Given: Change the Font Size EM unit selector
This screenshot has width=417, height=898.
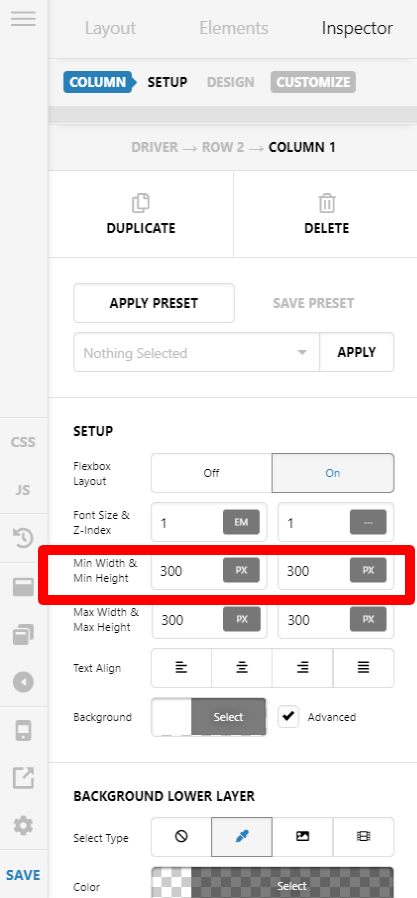Looking at the screenshot, I should click(241, 522).
